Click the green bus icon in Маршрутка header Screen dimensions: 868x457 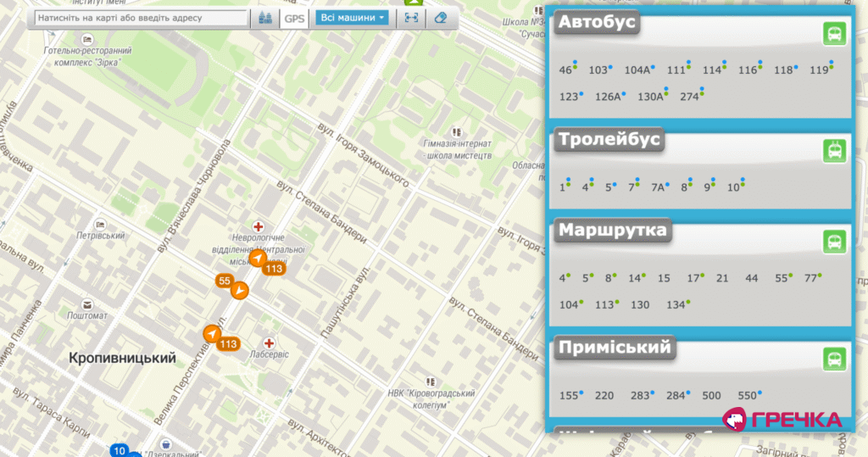tap(834, 242)
